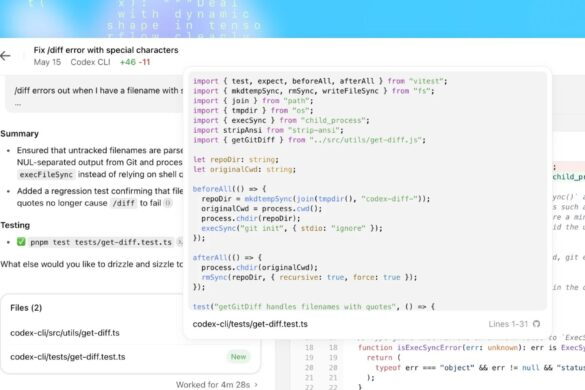Viewport: 585px width, 390px height.
Task: Open the 'Worked for 4m 28s' details
Action: (x=216, y=384)
